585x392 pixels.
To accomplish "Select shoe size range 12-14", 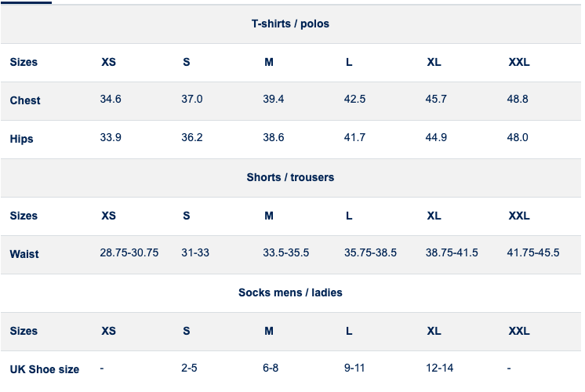I will click(439, 368).
